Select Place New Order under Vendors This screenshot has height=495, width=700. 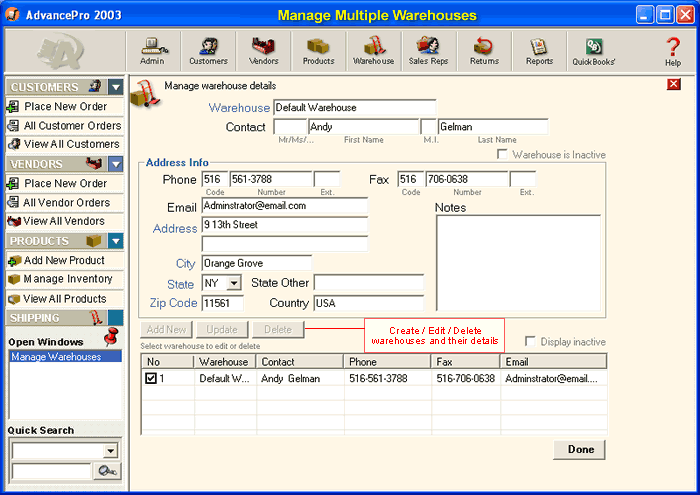coord(65,183)
